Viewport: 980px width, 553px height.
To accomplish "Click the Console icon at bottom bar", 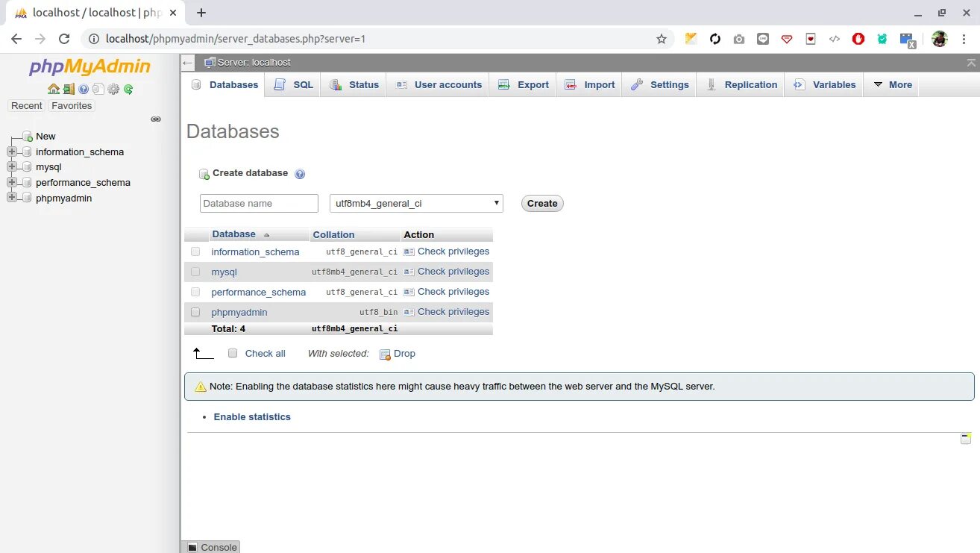I will coord(192,547).
